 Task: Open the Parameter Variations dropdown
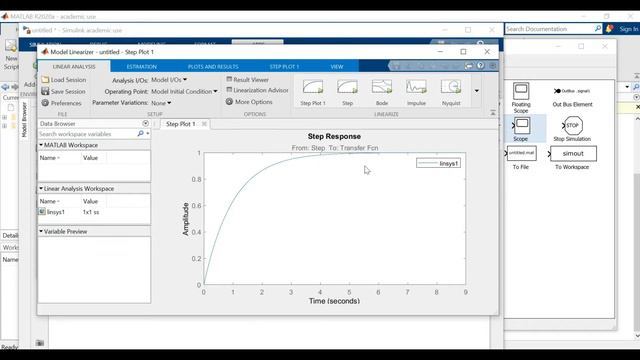pos(161,103)
